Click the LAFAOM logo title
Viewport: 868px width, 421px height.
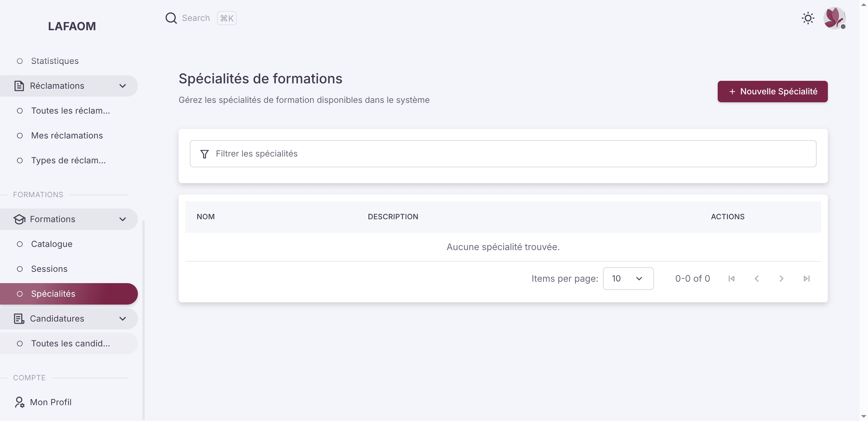72,26
